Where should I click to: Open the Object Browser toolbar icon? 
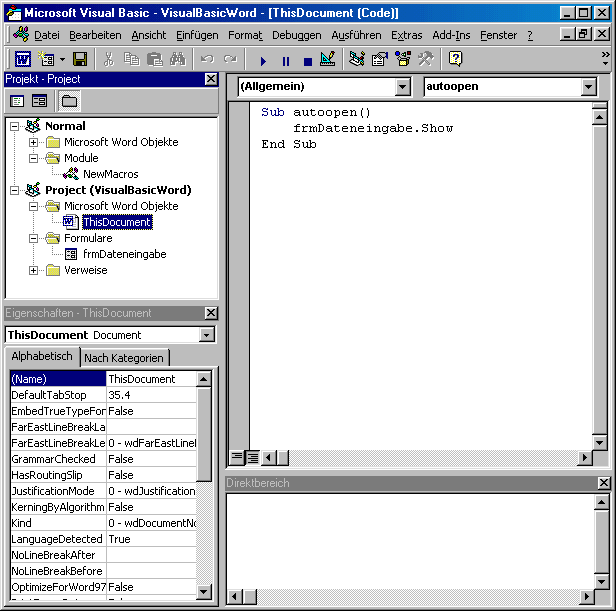coord(403,59)
